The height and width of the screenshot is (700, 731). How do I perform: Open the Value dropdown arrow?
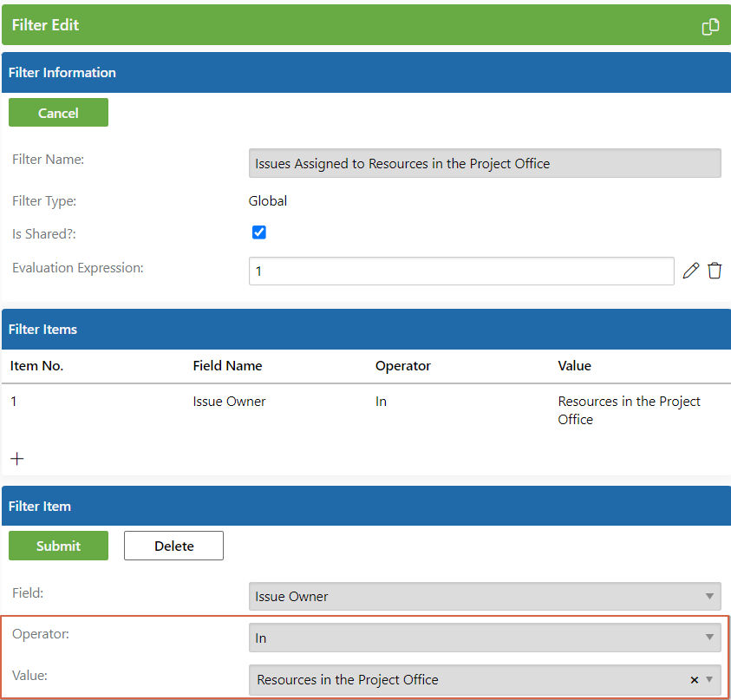709,679
